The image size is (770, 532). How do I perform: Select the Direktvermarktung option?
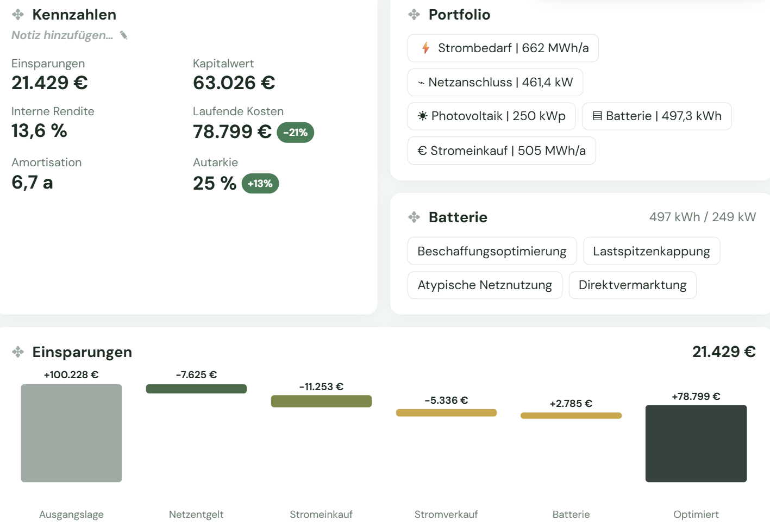click(633, 285)
